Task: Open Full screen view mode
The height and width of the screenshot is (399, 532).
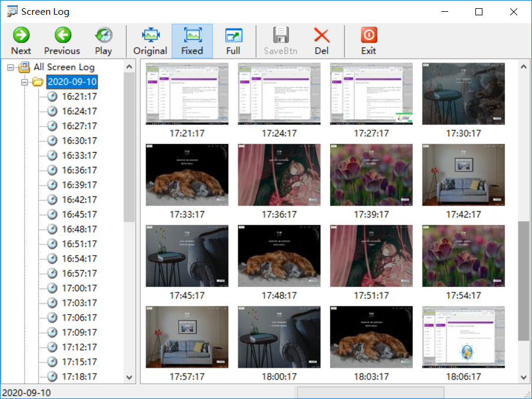Action: 233,35
